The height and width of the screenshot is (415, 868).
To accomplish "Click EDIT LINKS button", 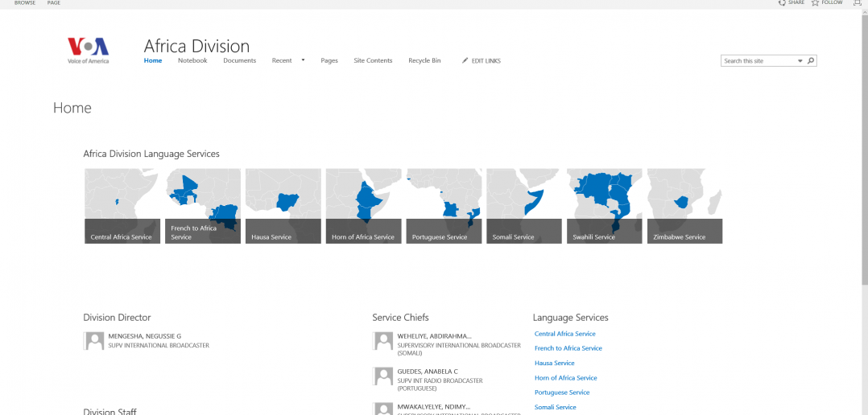I will (x=481, y=61).
